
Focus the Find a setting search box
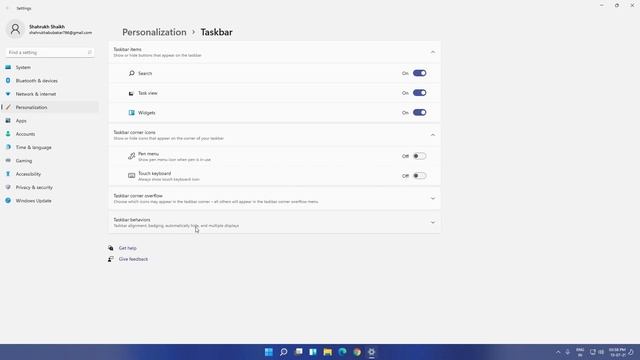[49, 52]
